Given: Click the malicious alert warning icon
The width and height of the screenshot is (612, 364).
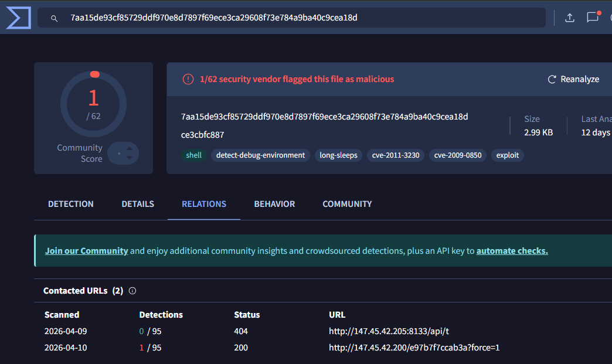Looking at the screenshot, I should point(188,79).
